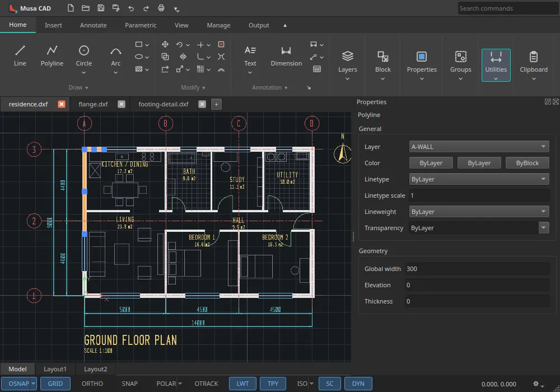
Task: Click the Stretch tool icon
Action: 165,69
